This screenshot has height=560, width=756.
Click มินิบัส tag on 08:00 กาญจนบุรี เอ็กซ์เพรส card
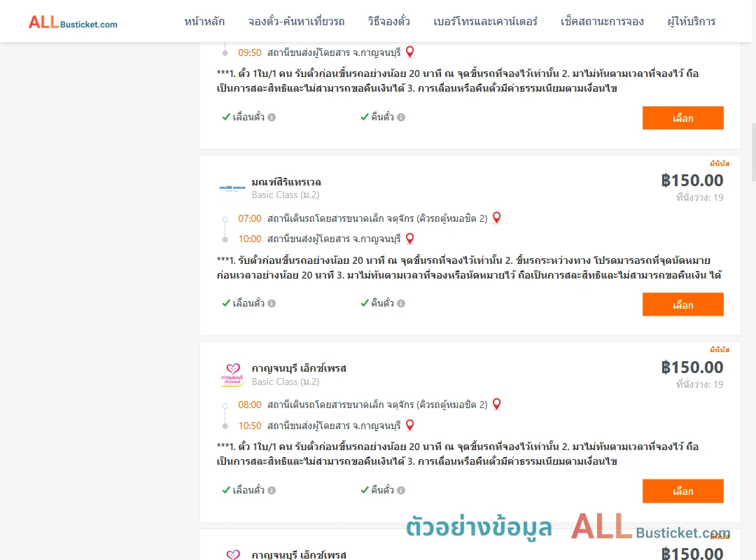coord(720,350)
